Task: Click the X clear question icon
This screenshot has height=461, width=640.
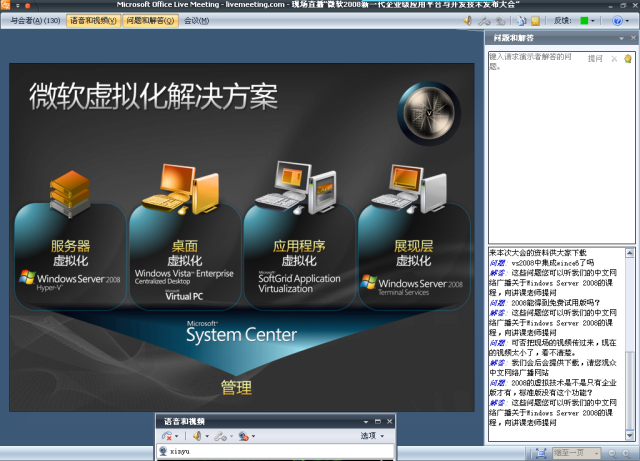Action: tap(614, 59)
